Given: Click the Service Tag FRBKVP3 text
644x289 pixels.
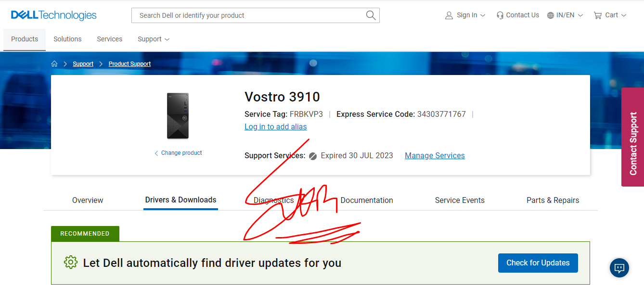Looking at the screenshot, I should pos(283,114).
